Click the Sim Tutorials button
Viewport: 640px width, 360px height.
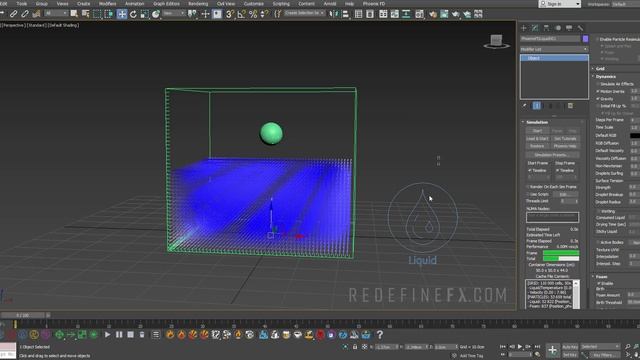tap(565, 139)
